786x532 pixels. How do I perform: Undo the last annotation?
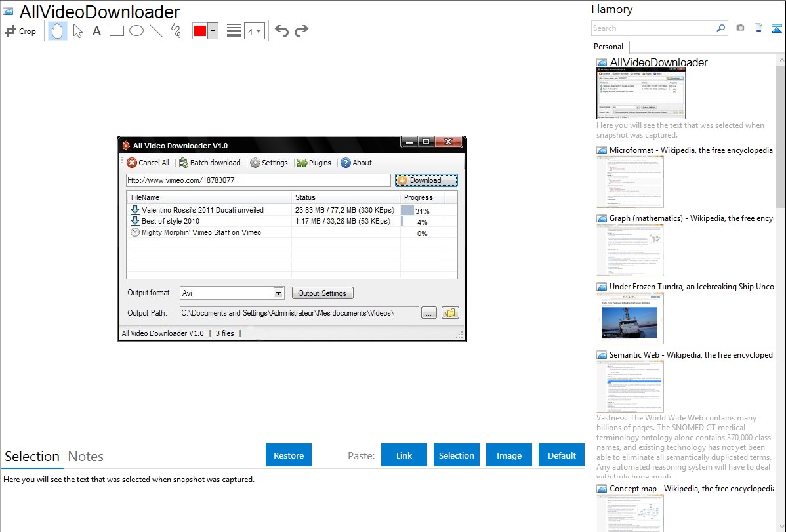[281, 31]
